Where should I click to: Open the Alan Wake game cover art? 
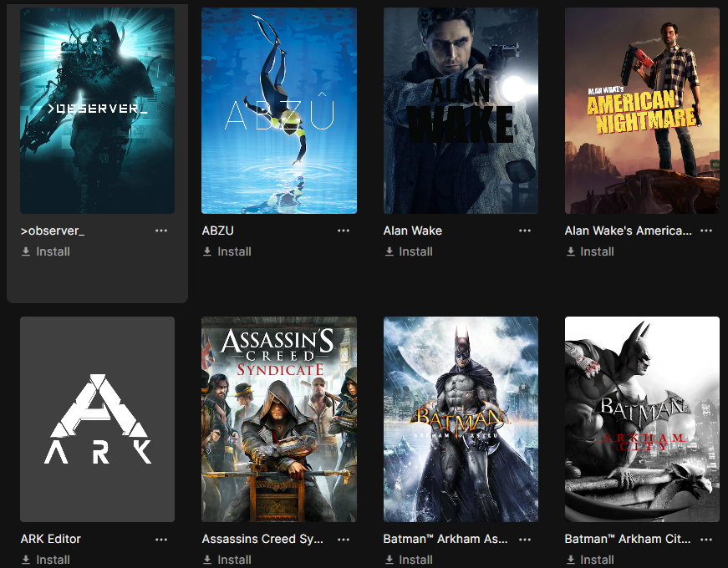click(x=461, y=110)
